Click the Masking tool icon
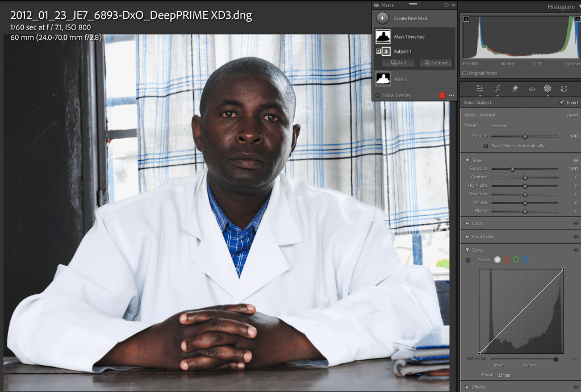Image resolution: width=581 pixels, height=392 pixels. click(547, 89)
